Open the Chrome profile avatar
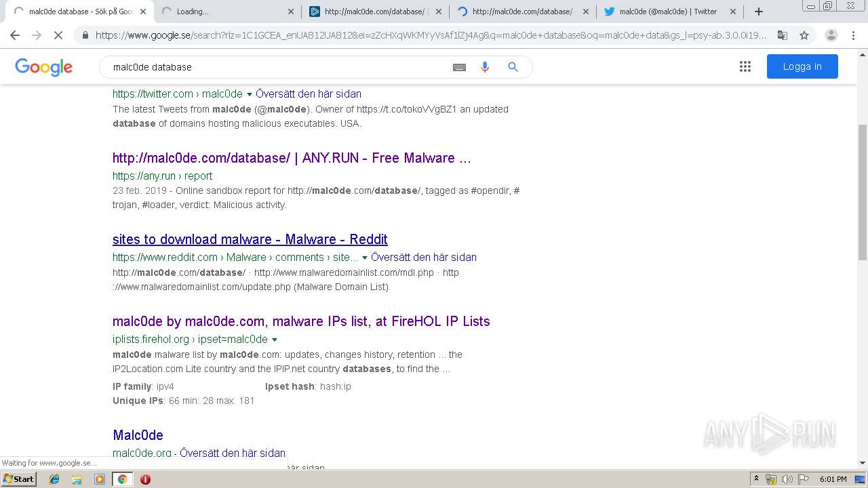868x488 pixels. pos(831,35)
